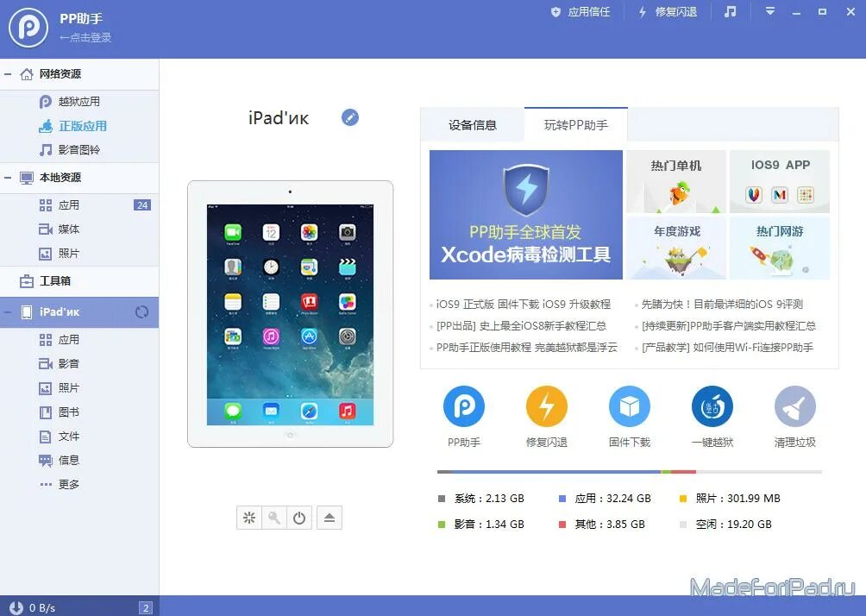Open link 史上最全iOS8新手教程汇总

pyautogui.click(x=521, y=326)
